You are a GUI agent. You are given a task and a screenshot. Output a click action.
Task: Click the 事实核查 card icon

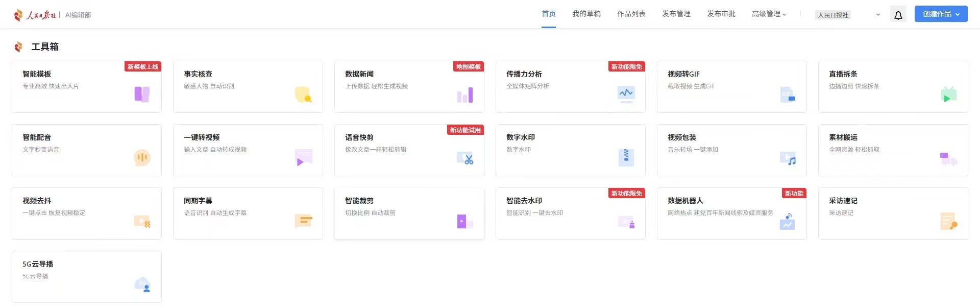pos(303,94)
